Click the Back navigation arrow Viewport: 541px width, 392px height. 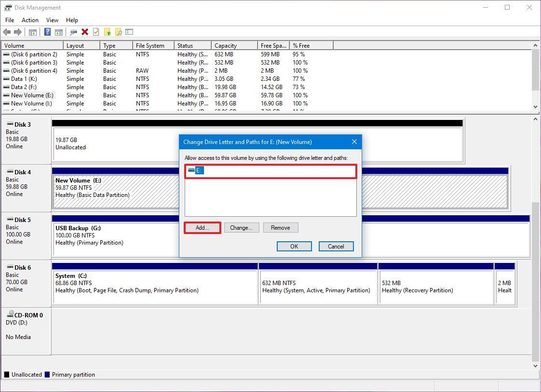click(7, 32)
